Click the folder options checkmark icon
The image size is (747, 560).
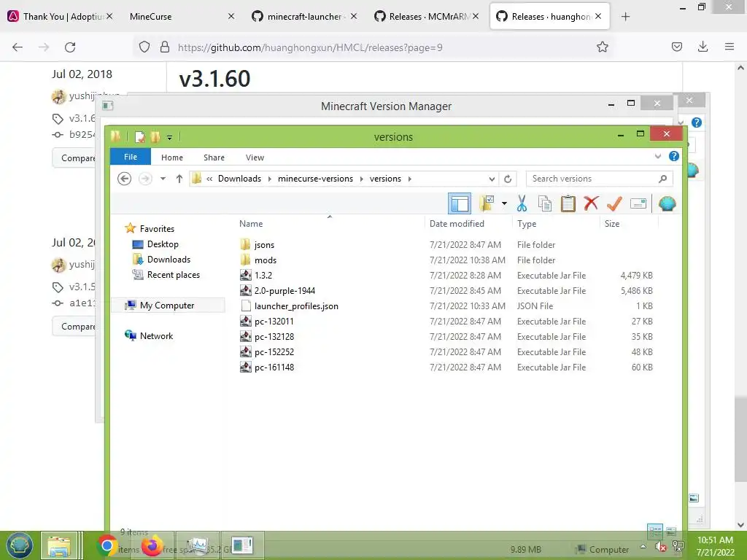pyautogui.click(x=487, y=203)
